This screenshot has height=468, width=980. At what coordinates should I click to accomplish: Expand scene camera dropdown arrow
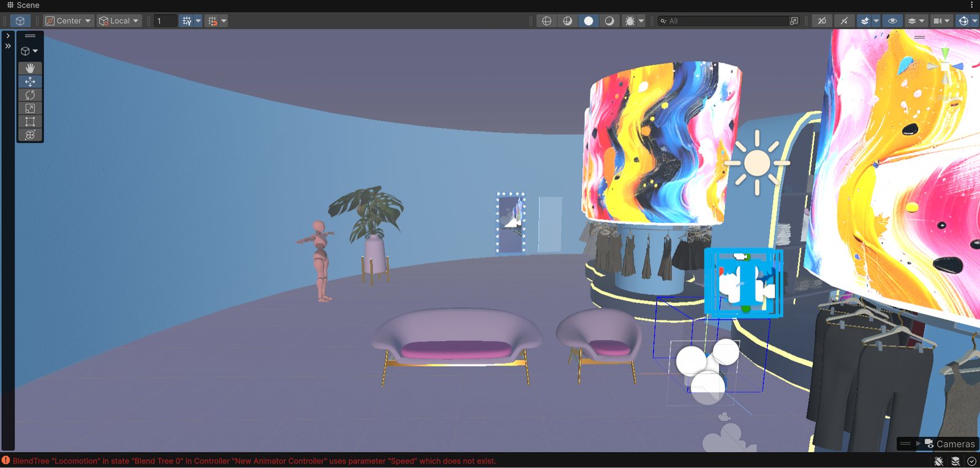coord(948,21)
